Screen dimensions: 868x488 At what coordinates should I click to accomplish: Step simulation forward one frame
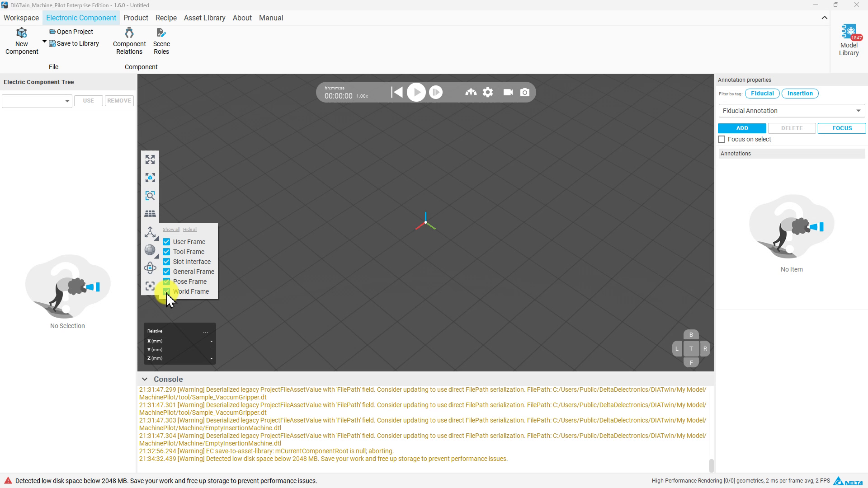pos(435,92)
